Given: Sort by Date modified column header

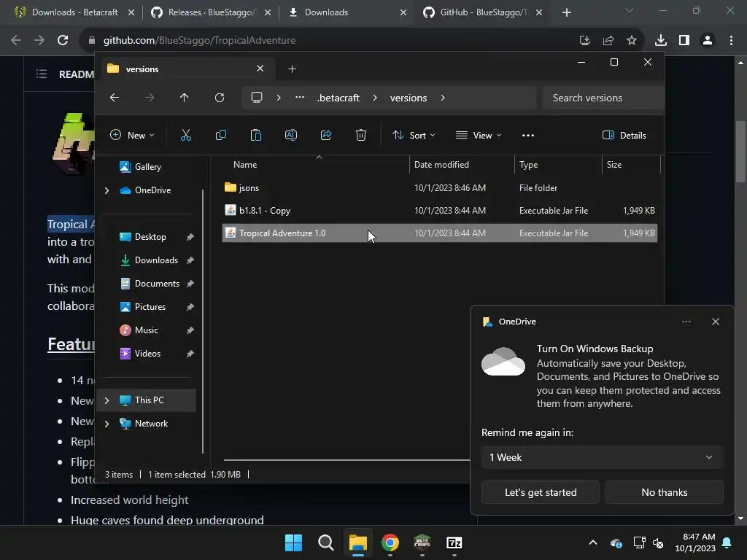Looking at the screenshot, I should tap(461, 165).
